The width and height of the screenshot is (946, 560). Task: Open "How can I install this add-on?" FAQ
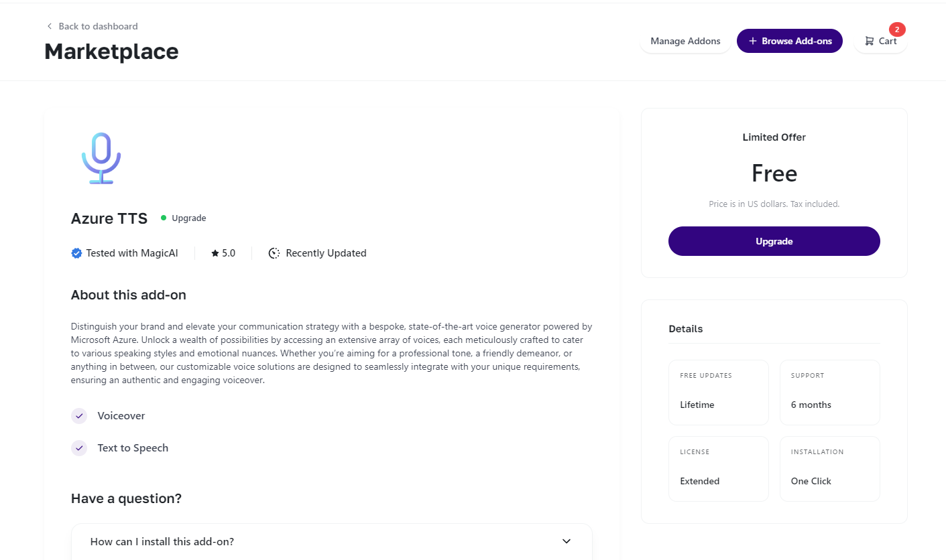click(162, 541)
